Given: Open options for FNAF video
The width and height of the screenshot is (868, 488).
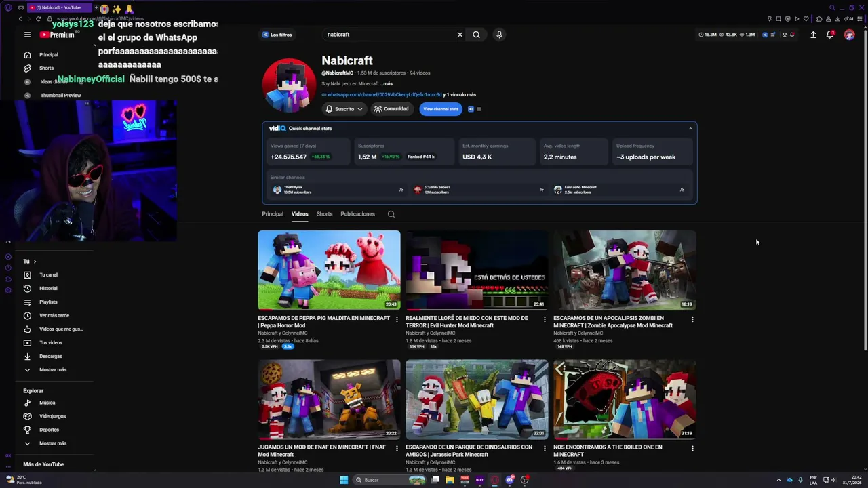Looking at the screenshot, I should coord(397,448).
